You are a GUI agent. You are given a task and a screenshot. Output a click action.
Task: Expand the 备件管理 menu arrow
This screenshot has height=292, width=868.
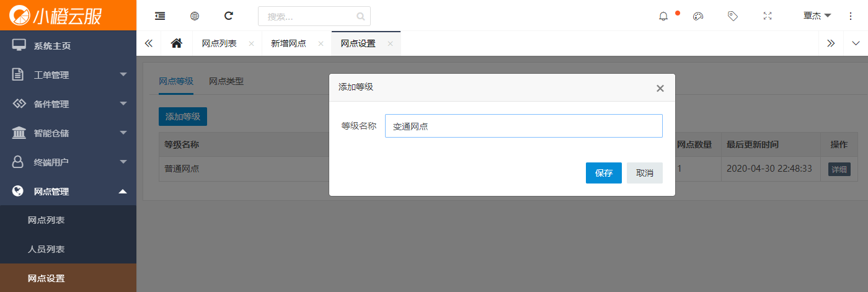tap(123, 104)
